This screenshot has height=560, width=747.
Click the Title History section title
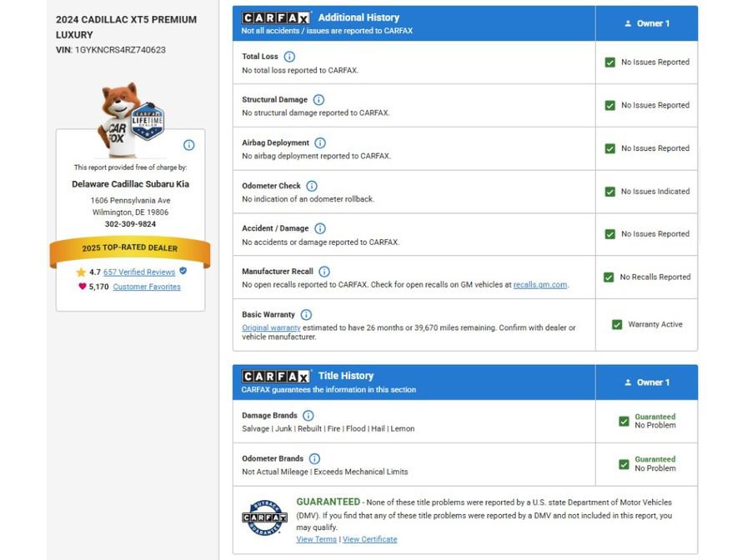coord(346,376)
